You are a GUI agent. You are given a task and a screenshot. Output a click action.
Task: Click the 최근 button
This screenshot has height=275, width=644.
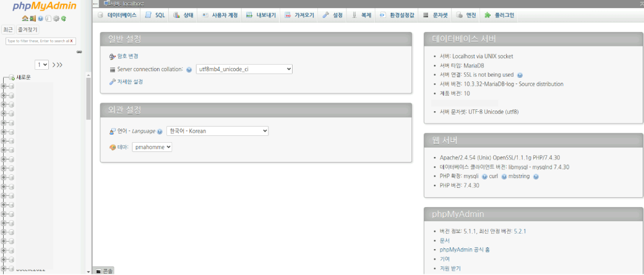[x=8, y=30]
